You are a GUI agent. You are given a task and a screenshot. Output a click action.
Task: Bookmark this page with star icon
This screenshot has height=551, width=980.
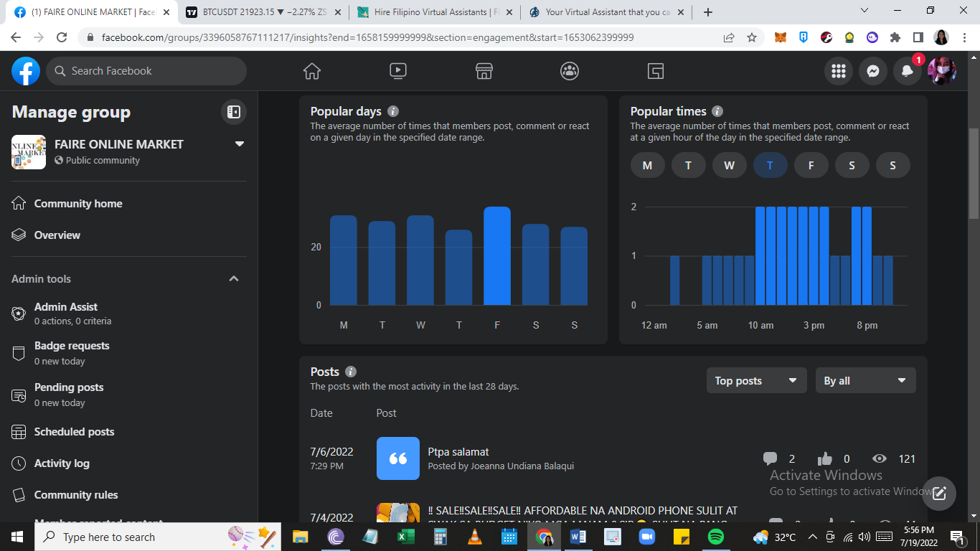(x=752, y=37)
